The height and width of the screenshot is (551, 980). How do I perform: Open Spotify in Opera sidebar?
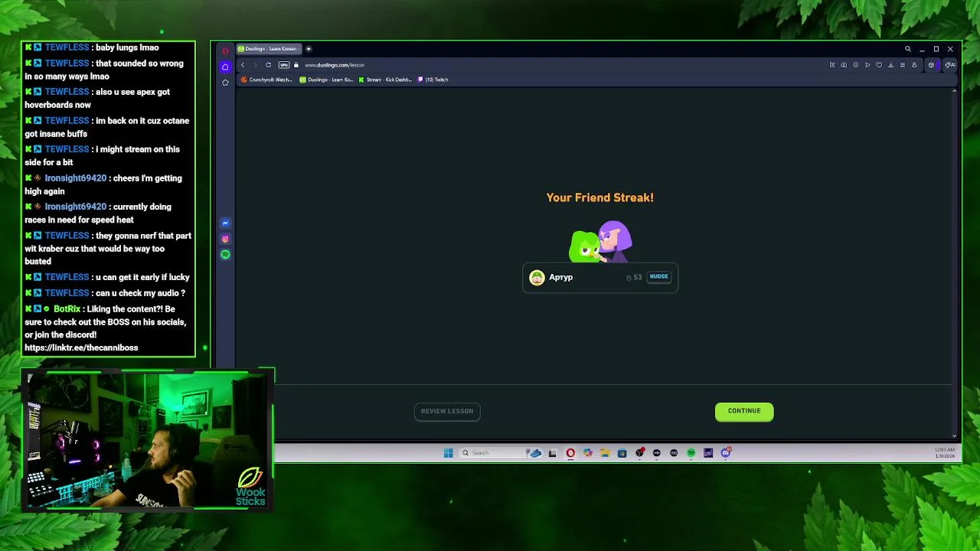tap(225, 254)
